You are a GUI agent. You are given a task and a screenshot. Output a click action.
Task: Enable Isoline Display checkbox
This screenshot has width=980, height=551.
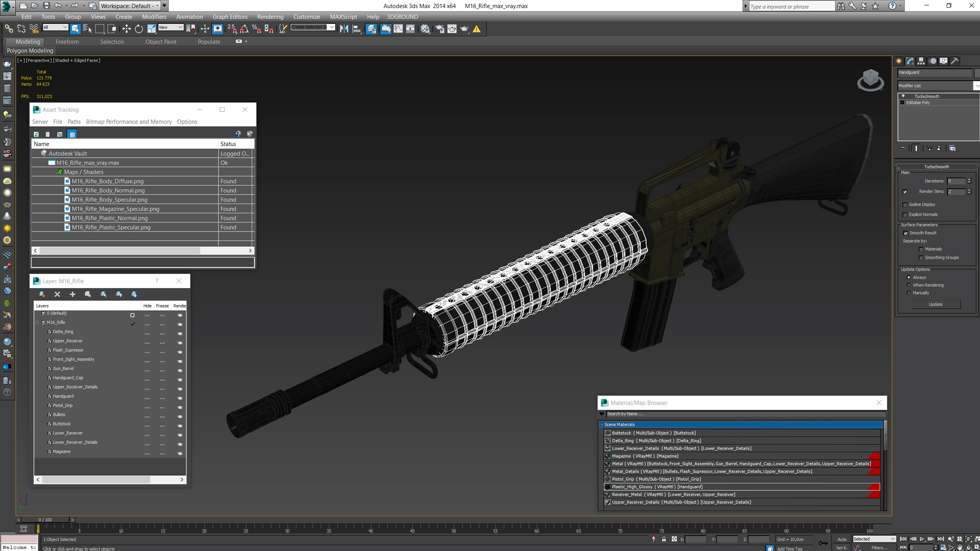(905, 205)
